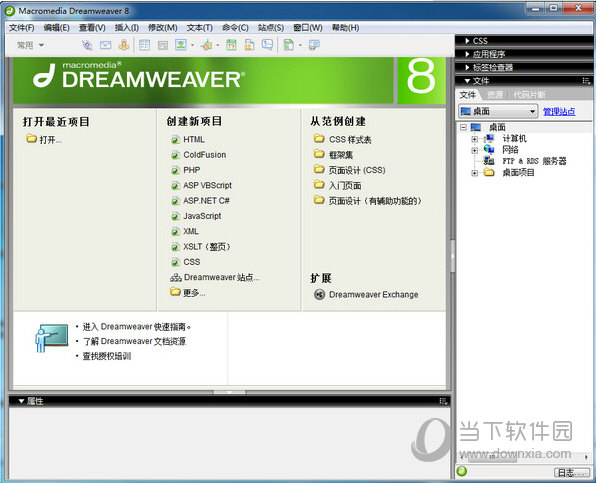
Task: Click 进入 Dreamweaver 快速指南 link
Action: (x=136, y=327)
